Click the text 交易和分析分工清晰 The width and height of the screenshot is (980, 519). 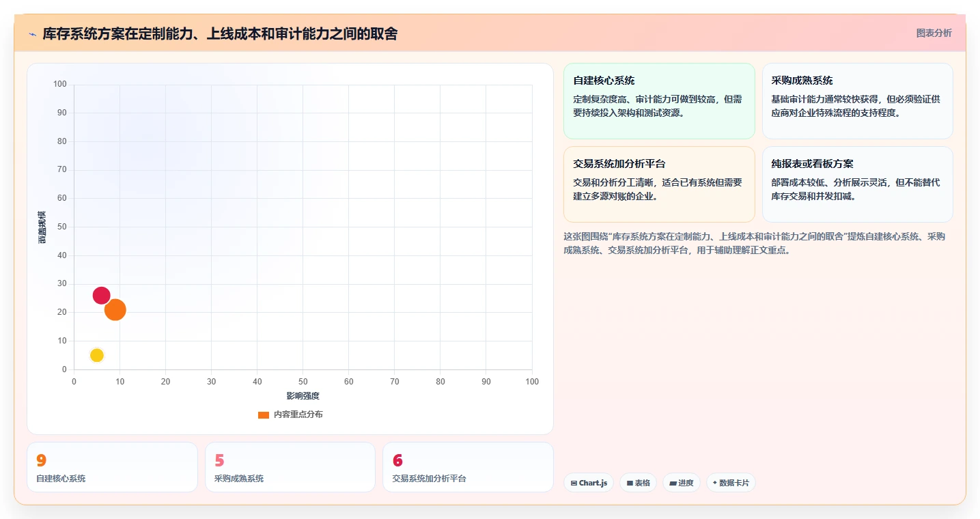coord(613,182)
